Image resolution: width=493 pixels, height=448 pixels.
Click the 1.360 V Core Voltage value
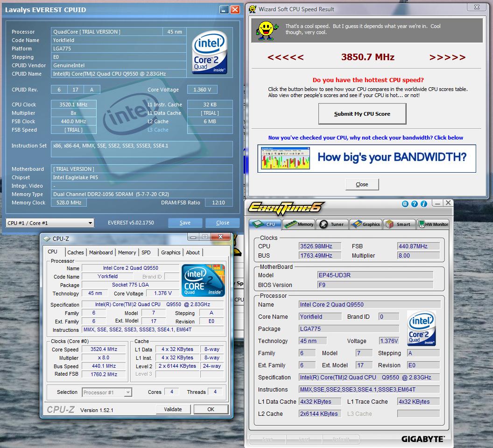tap(202, 90)
